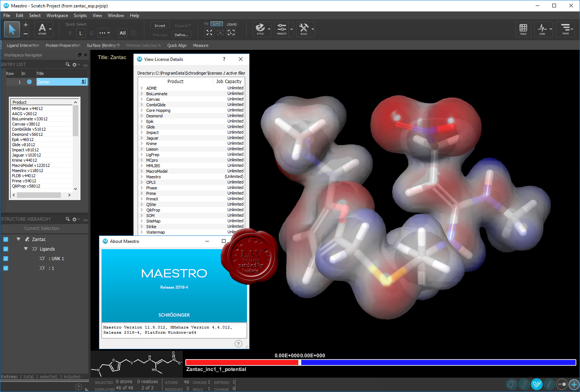Open the Presets menu icon
The width and height of the screenshot is (580, 392).
tap(282, 29)
